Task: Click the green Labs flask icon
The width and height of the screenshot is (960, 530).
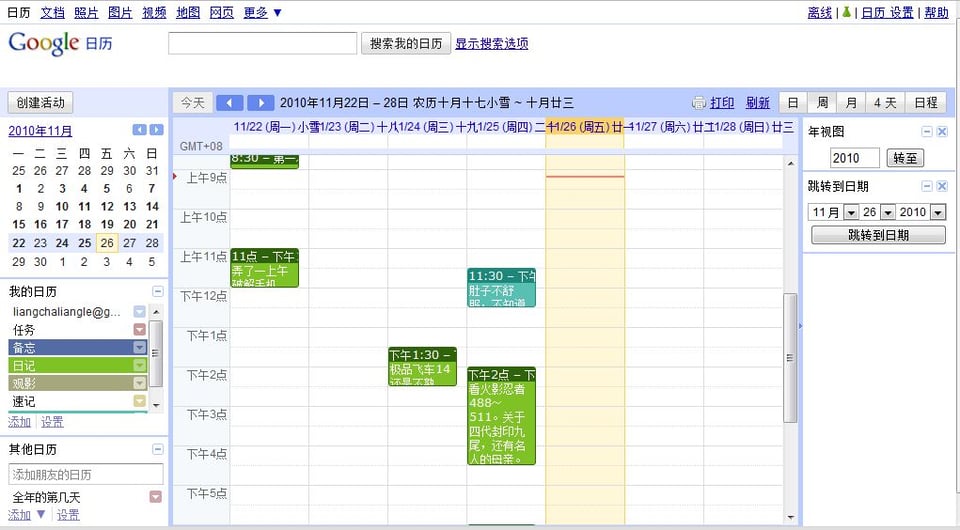Action: pyautogui.click(x=846, y=12)
